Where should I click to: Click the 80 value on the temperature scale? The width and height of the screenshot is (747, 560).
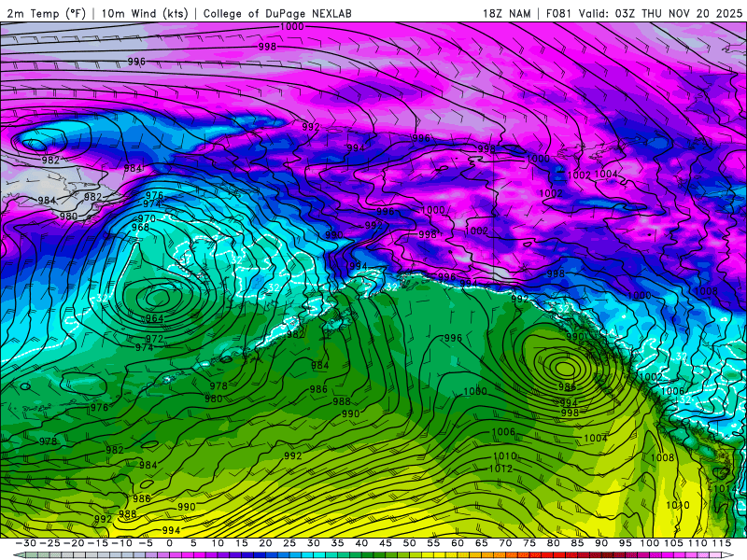click(553, 543)
